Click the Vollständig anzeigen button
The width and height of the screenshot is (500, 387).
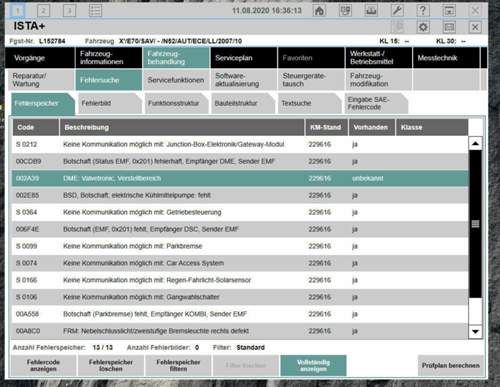point(313,365)
